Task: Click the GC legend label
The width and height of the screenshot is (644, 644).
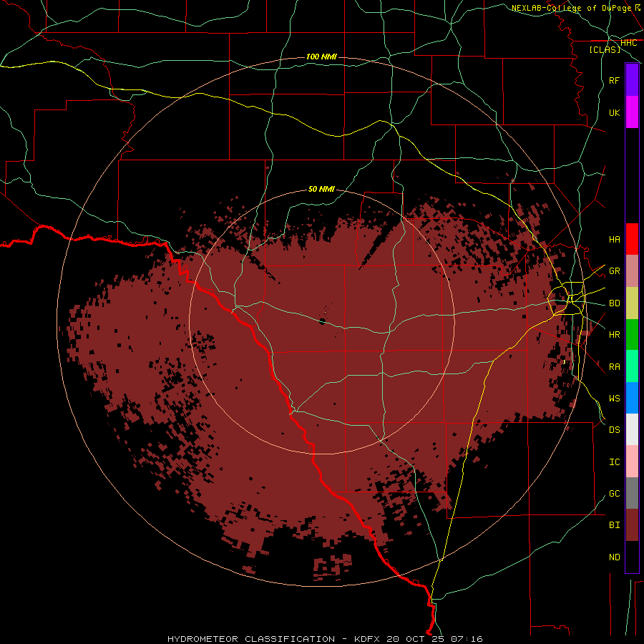Action: (x=614, y=494)
